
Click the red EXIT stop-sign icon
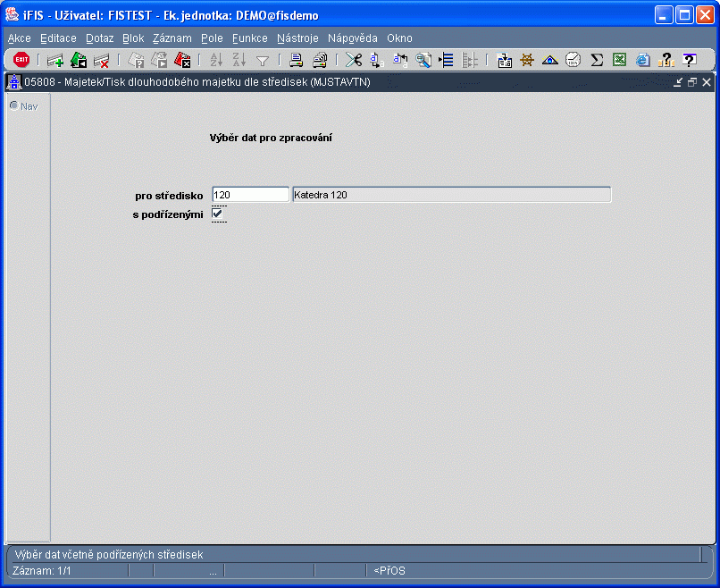21,60
